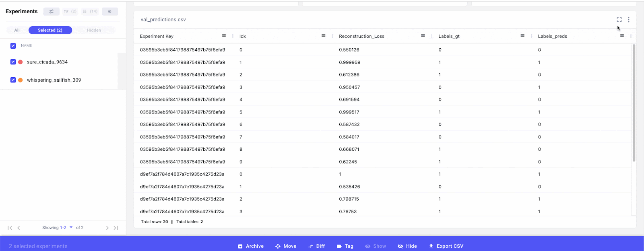Switch to the All experiments tab

(x=17, y=30)
